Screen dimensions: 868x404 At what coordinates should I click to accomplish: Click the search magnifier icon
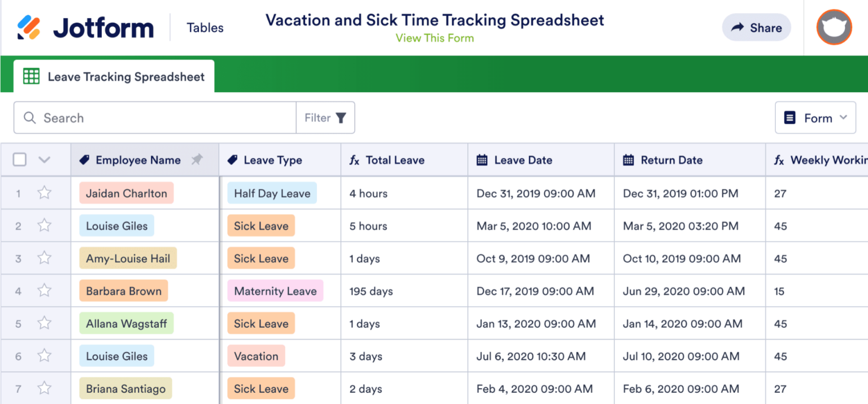(x=30, y=118)
